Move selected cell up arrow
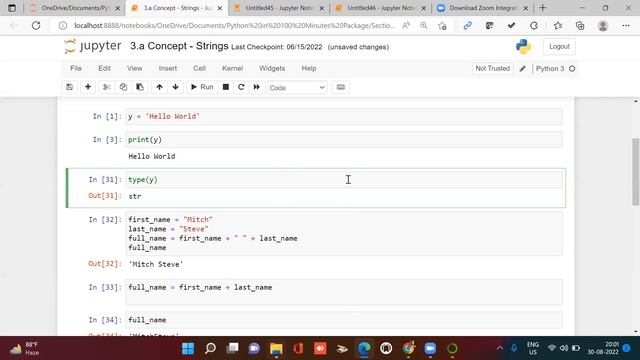The width and height of the screenshot is (640, 360). coord(159,87)
